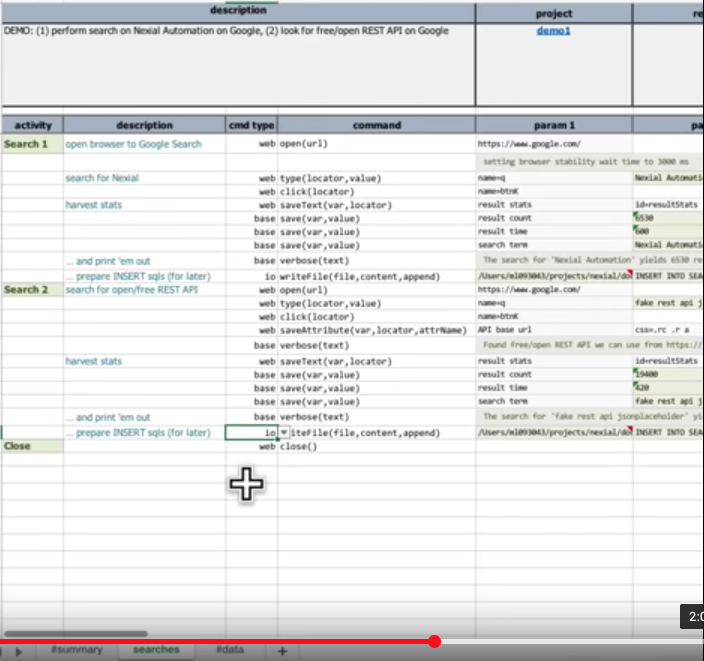Switch to the #data sheet tab
The height and width of the screenshot is (661, 704).
[x=230, y=650]
